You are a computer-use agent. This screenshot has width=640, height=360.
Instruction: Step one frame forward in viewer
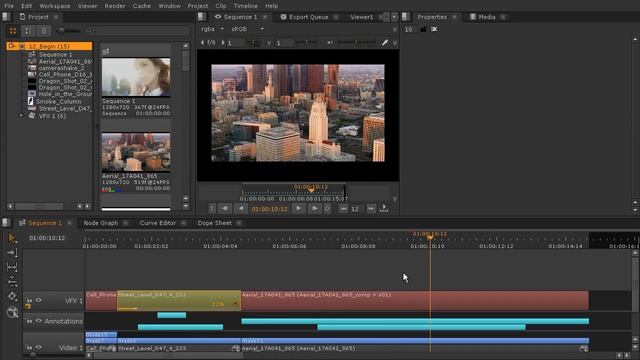314,209
